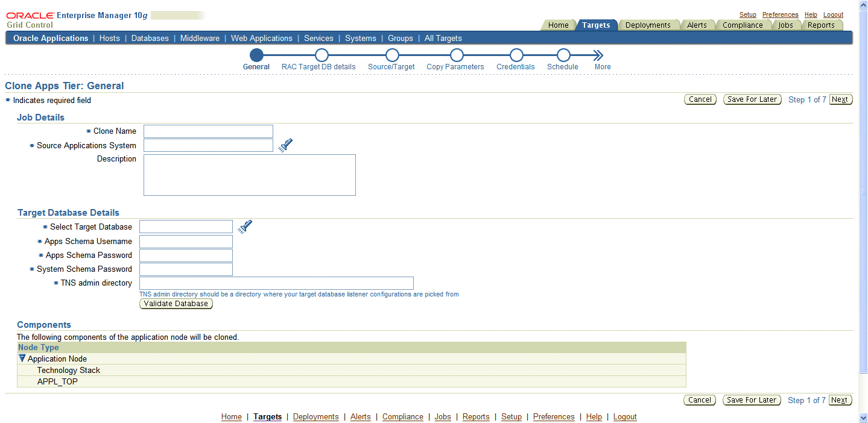This screenshot has height=423, width=868.
Task: Click the Copy Parameters step circle
Action: pyautogui.click(x=457, y=55)
